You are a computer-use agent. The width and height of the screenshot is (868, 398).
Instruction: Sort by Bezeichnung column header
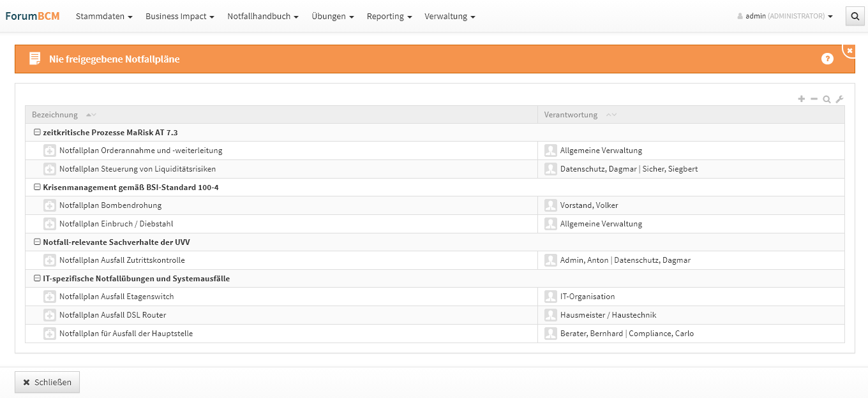click(55, 115)
